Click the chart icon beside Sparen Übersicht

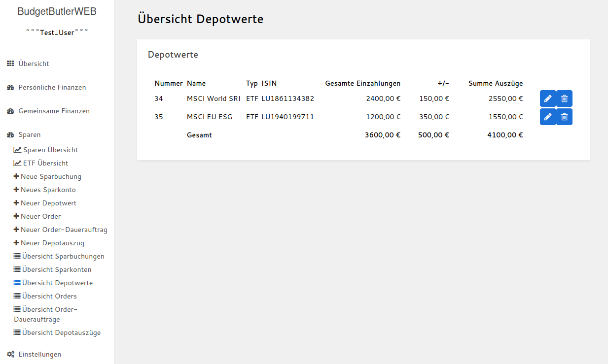pyautogui.click(x=17, y=149)
